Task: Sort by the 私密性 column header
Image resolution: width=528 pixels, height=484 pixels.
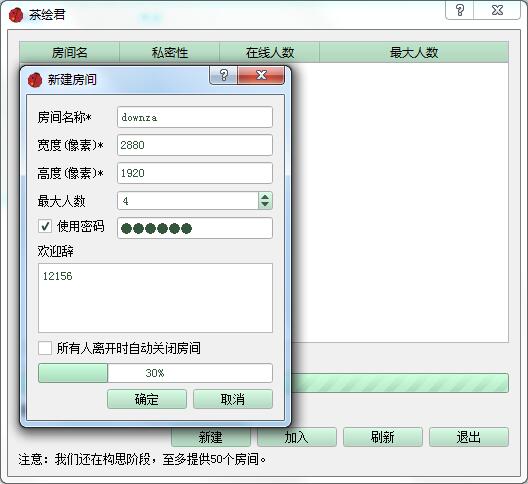Action: tap(170, 53)
